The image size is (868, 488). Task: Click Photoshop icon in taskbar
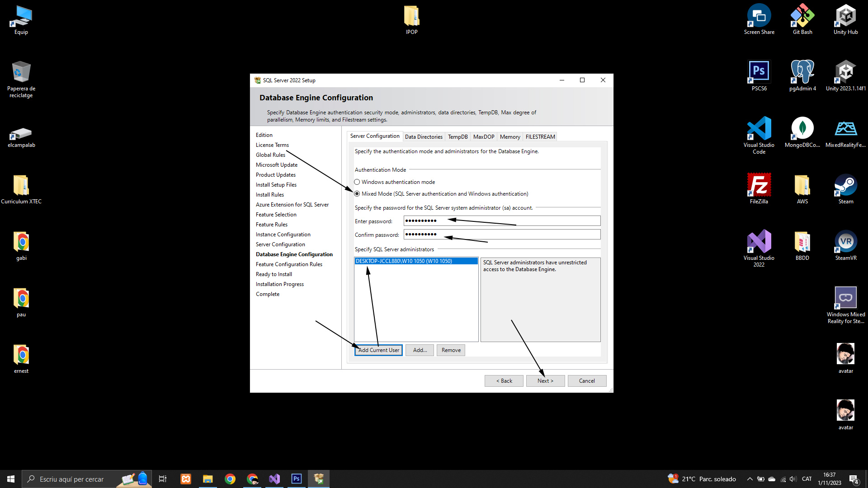point(297,479)
